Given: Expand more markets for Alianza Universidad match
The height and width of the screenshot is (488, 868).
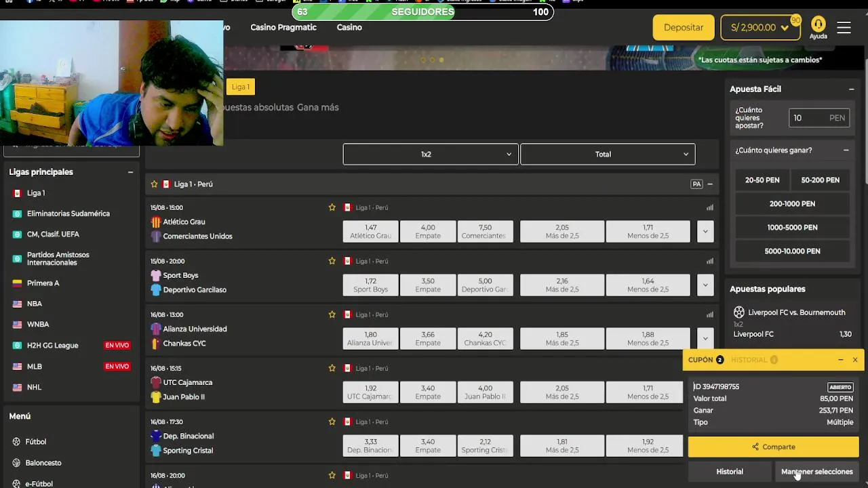Looking at the screenshot, I should coord(705,338).
